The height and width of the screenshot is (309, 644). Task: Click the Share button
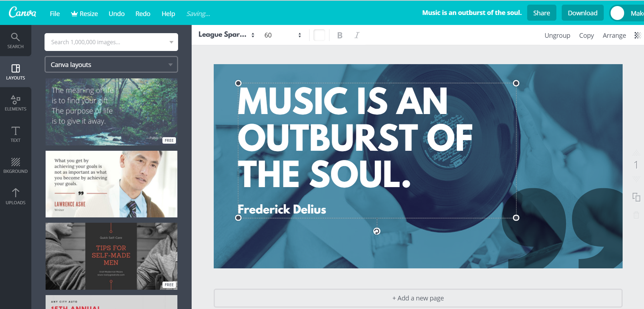point(541,13)
